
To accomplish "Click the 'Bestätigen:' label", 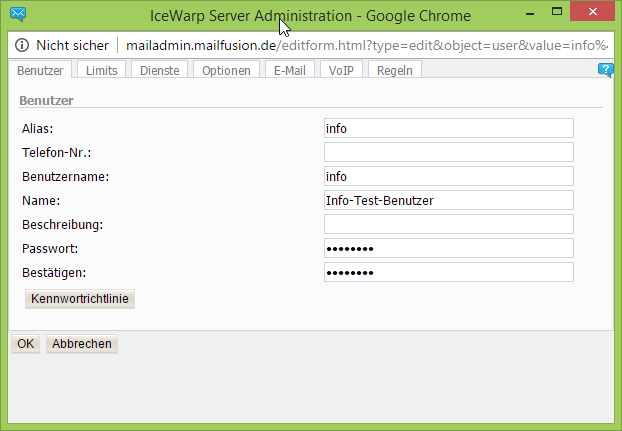I will (54, 273).
